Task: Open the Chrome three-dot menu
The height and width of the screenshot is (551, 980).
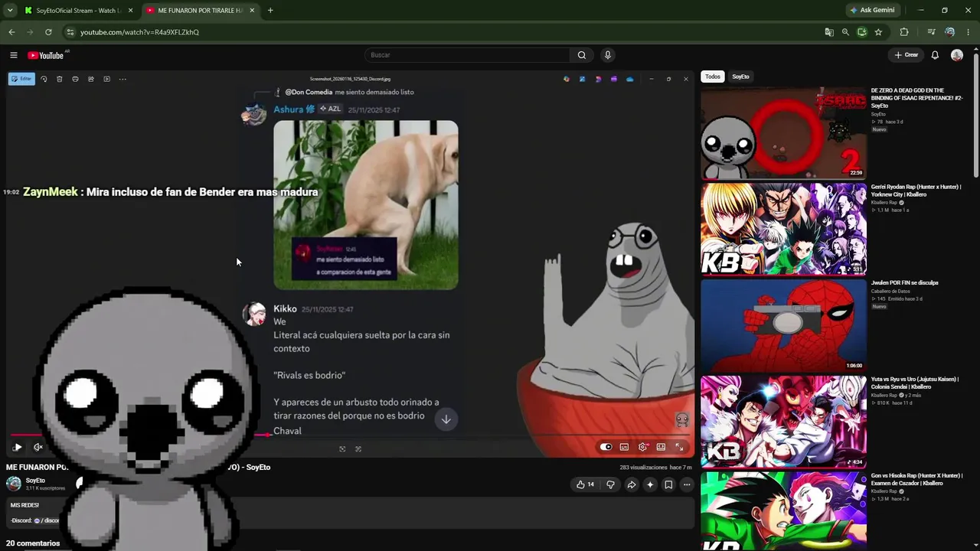Action: [969, 32]
